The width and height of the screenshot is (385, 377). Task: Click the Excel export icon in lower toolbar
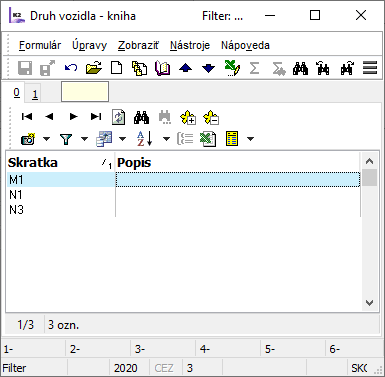[208, 139]
